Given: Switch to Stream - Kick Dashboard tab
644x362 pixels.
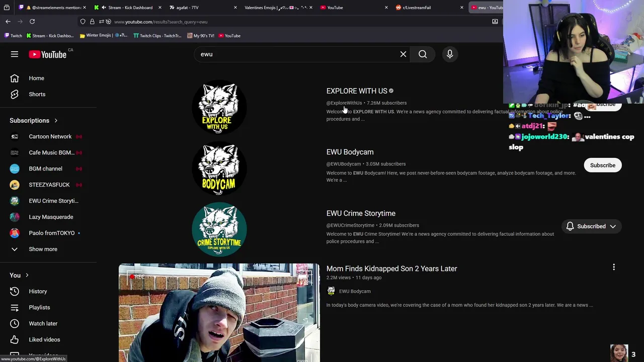Looking at the screenshot, I should 128,8.
